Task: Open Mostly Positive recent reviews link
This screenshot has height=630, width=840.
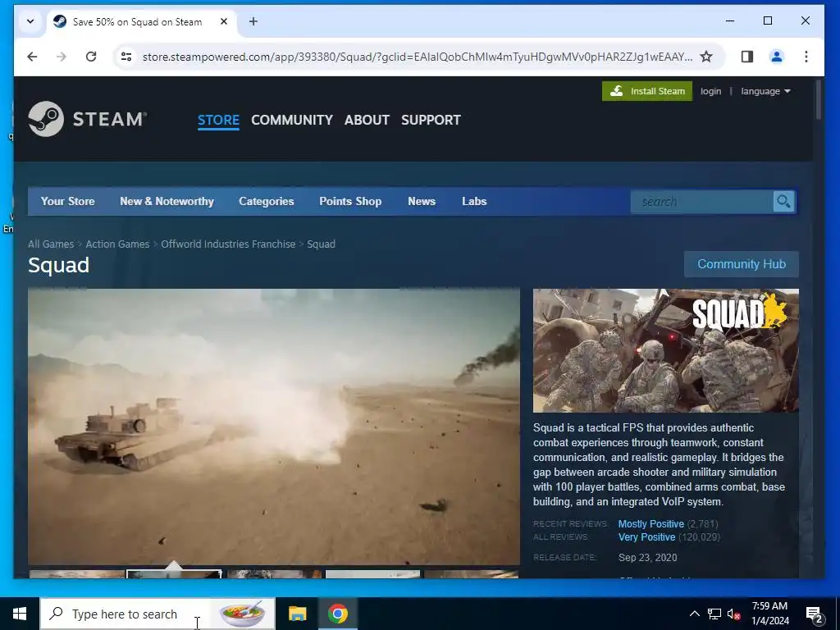Action: (x=651, y=524)
